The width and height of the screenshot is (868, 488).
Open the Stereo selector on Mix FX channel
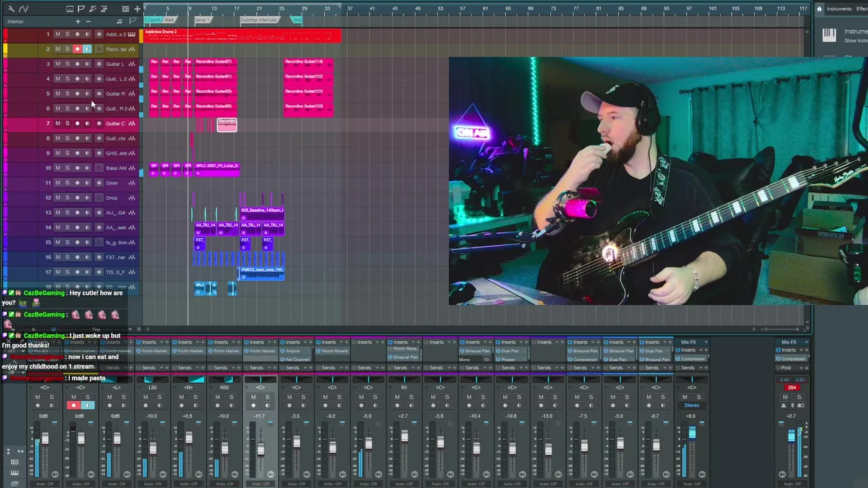pyautogui.click(x=692, y=405)
